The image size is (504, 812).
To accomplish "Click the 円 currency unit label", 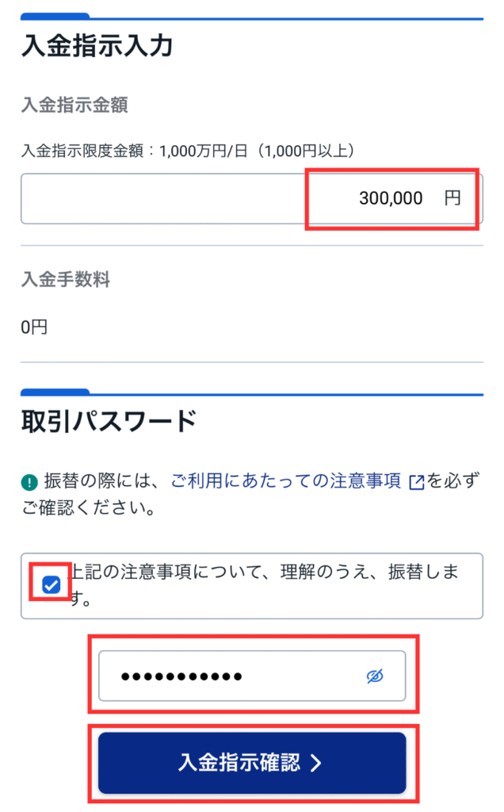I will (452, 198).
